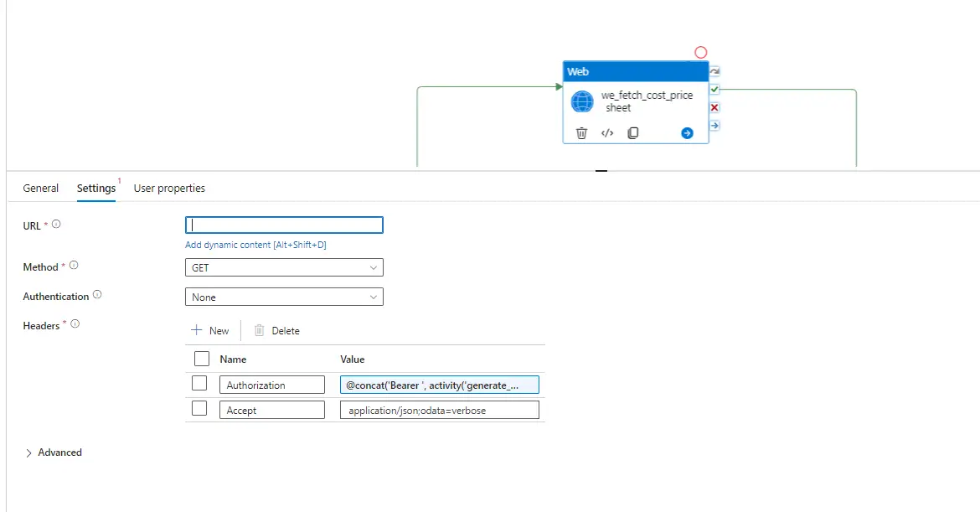Clone the Web activity with the copy icon
The height and width of the screenshot is (512, 980).
(x=632, y=132)
